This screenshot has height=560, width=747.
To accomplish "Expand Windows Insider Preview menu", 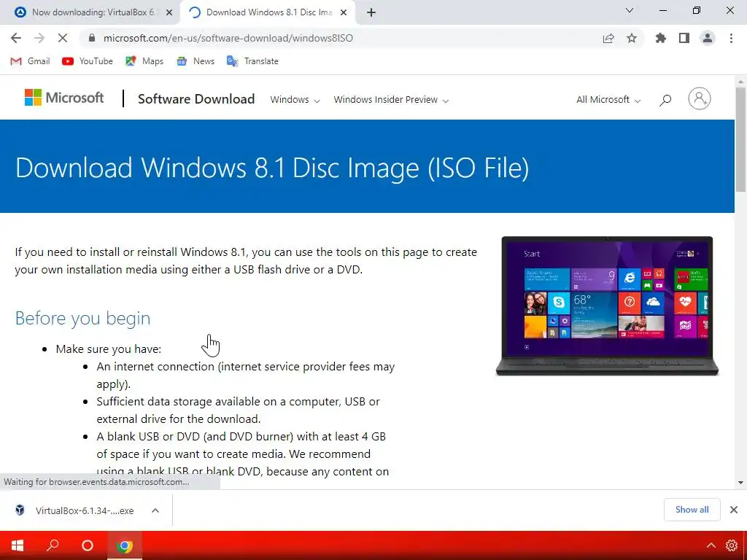I will [391, 99].
